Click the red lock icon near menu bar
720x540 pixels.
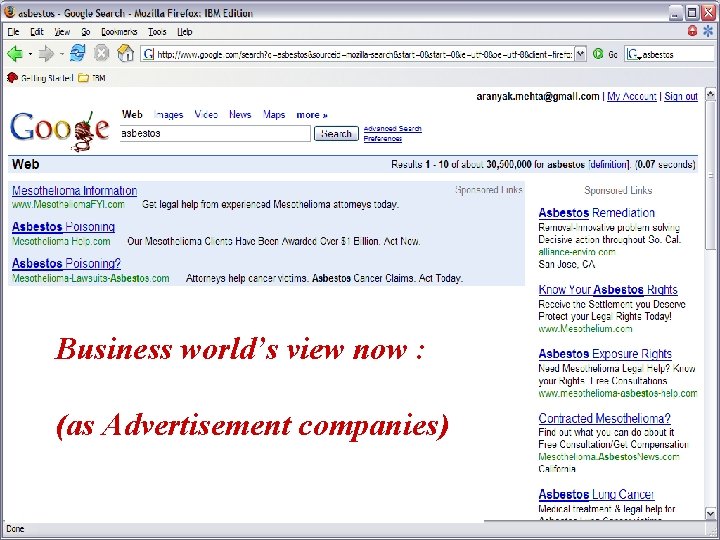click(692, 31)
